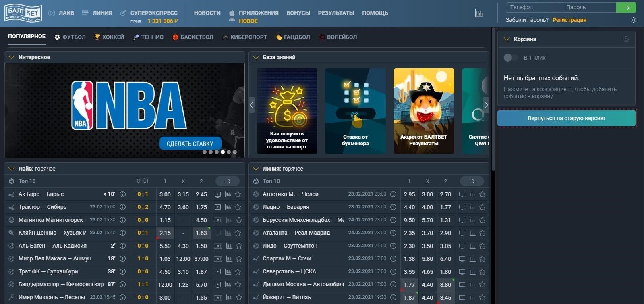Image resolution: width=644 pixels, height=304 pixels.
Task: Focus the Пароль input field
Action: coord(589,7)
